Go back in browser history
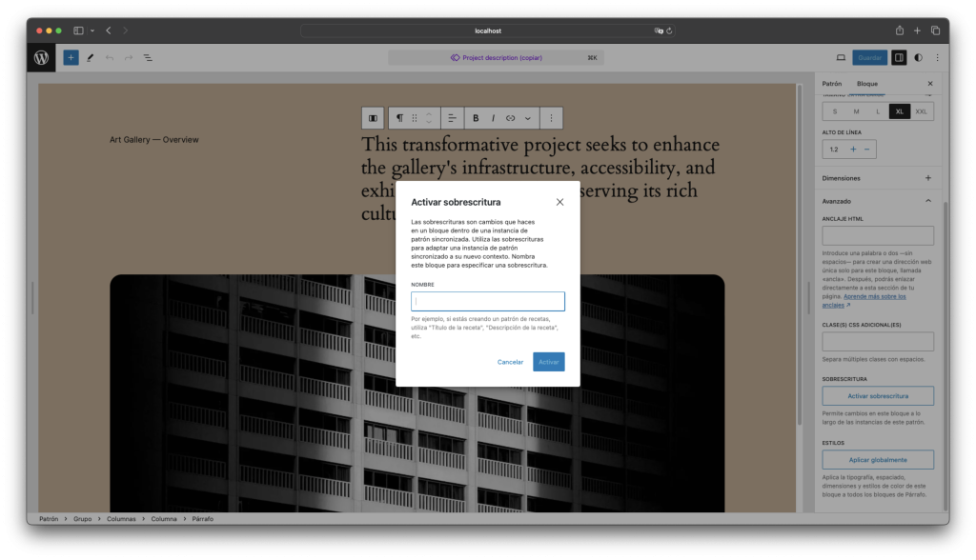Viewport: 976px width, 560px height. (109, 30)
